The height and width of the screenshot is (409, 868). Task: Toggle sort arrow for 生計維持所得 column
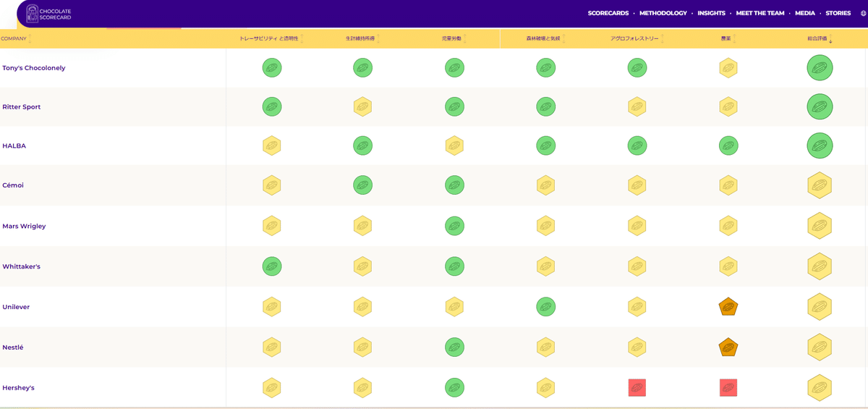(x=378, y=38)
